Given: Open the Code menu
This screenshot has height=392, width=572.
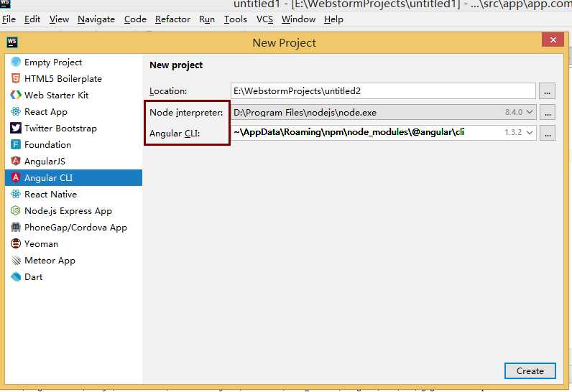Looking at the screenshot, I should [x=135, y=19].
